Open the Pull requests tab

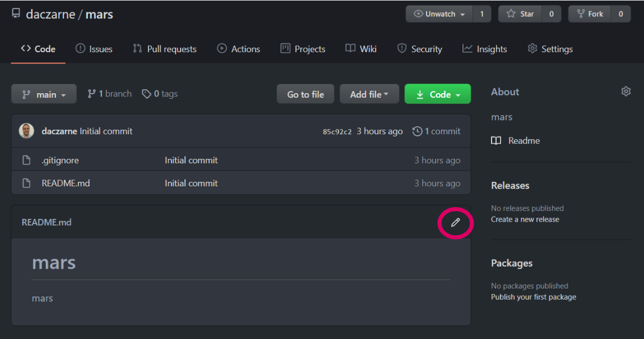pyautogui.click(x=164, y=49)
